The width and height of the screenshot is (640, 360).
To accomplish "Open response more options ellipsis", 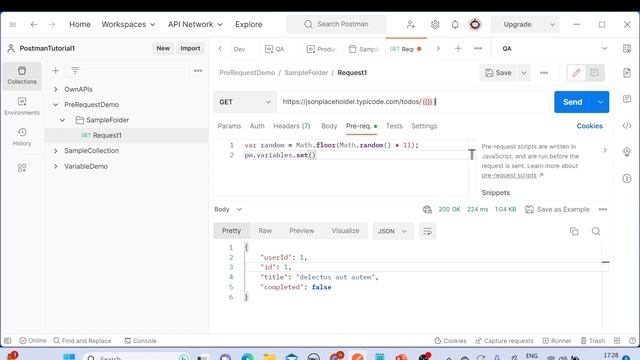I will [603, 209].
